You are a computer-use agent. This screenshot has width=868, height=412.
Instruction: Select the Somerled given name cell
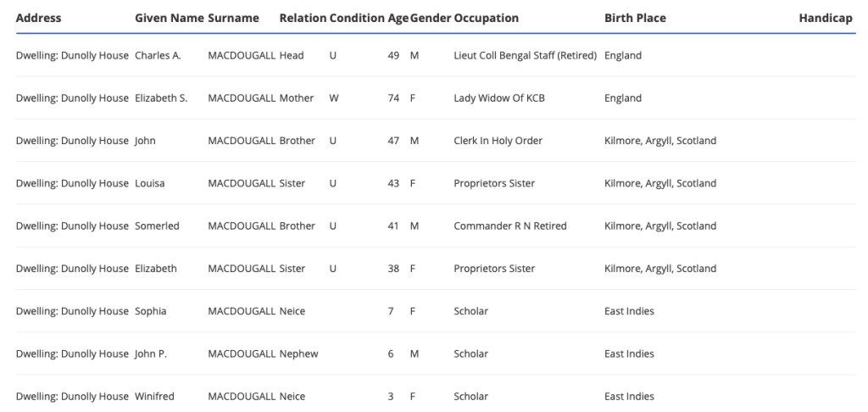pyautogui.click(x=157, y=226)
